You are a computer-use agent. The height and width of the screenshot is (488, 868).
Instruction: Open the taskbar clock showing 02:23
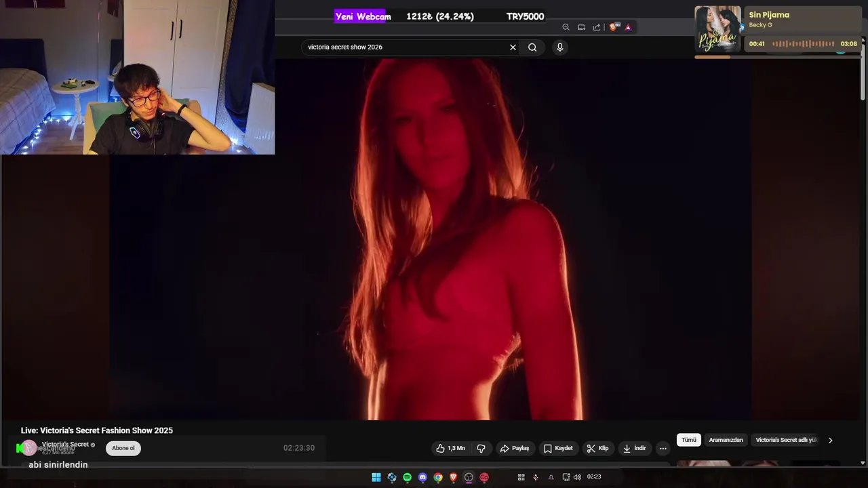pyautogui.click(x=594, y=477)
